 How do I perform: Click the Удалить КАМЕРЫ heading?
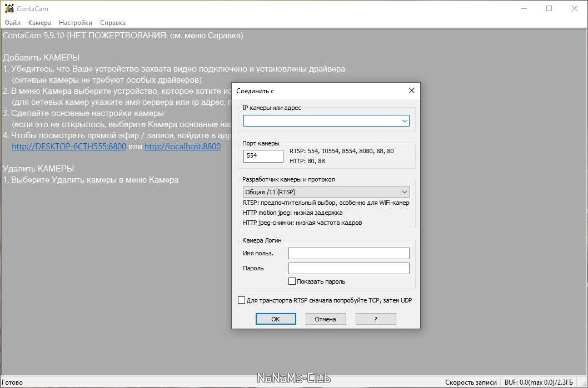tap(38, 169)
